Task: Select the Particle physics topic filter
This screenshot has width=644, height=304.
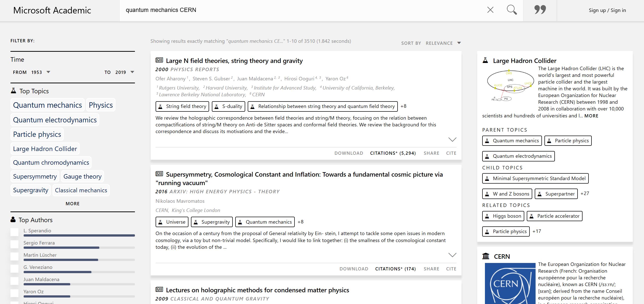Action: tap(37, 134)
